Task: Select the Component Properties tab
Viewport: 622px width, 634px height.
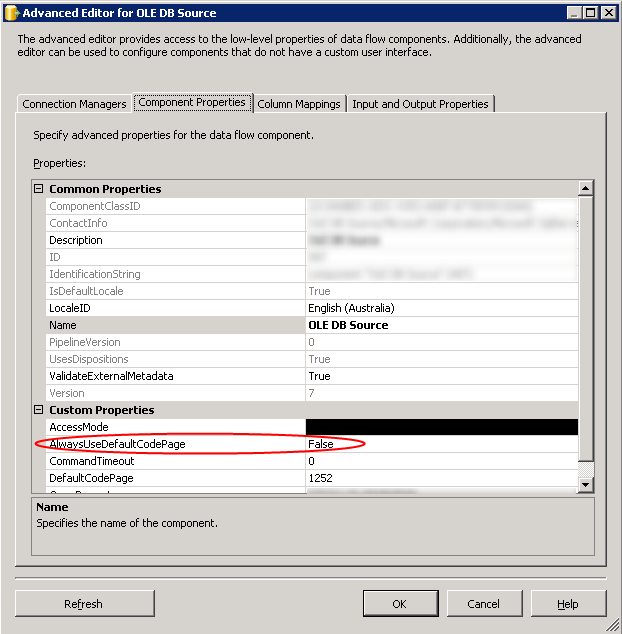Action: pos(193,102)
